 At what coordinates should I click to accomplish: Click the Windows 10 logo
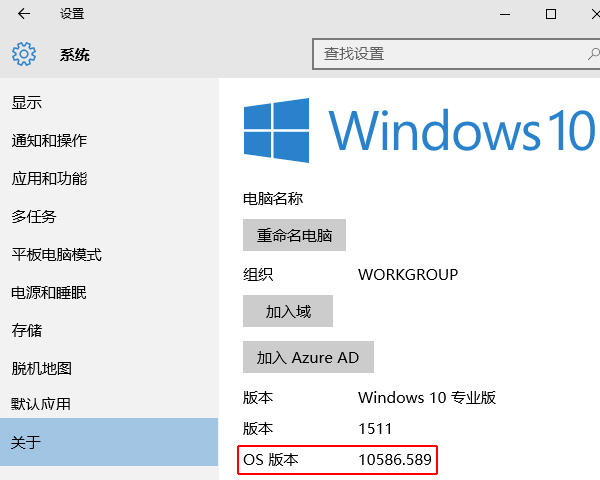(x=420, y=130)
